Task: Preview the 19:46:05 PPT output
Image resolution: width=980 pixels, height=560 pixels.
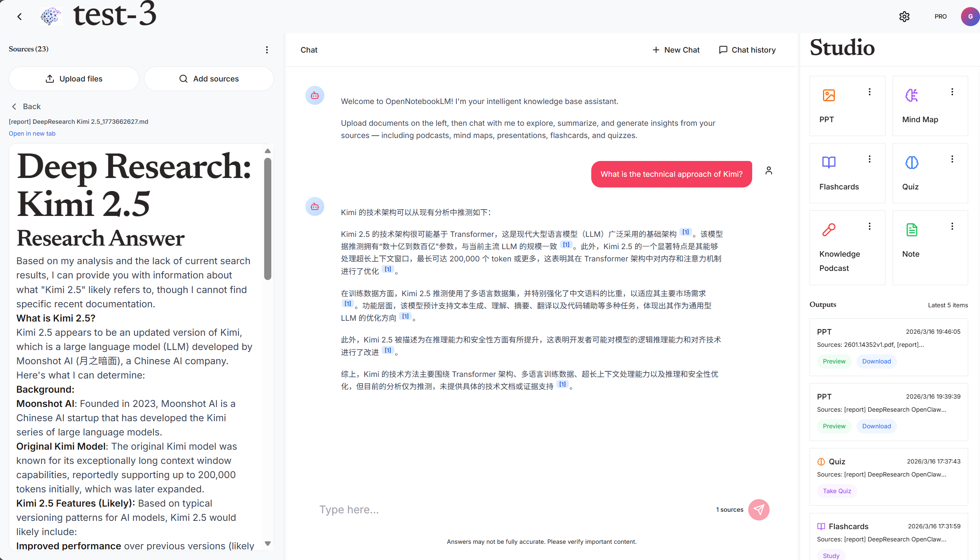Action: pos(834,361)
